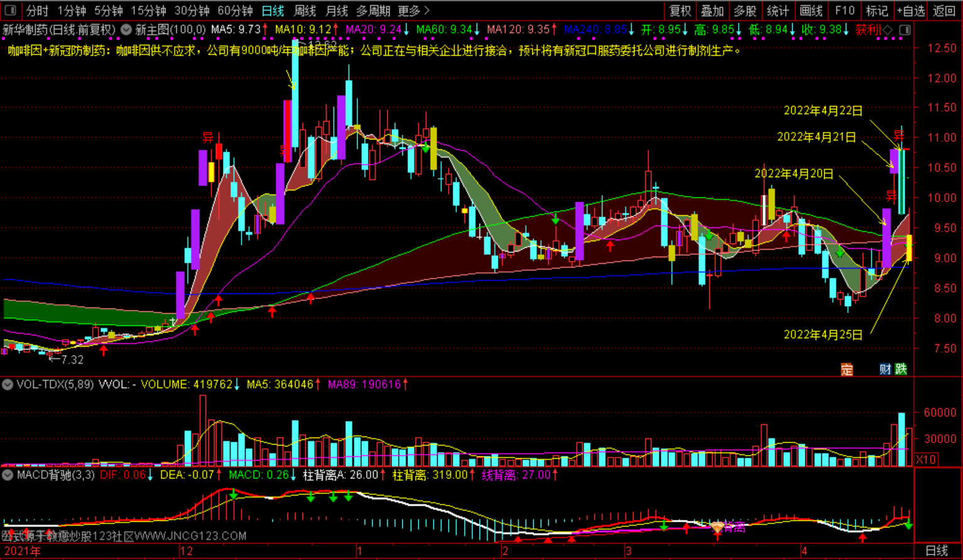Open the 复权 adjustment menu
Screen dimensions: 963x560
pos(680,11)
